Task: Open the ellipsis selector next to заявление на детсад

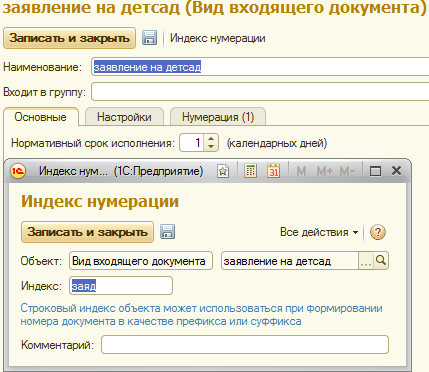Action: coord(366,261)
